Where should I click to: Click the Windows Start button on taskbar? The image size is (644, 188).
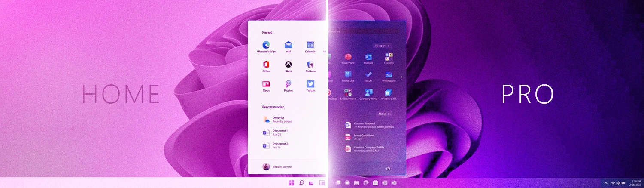click(292, 183)
